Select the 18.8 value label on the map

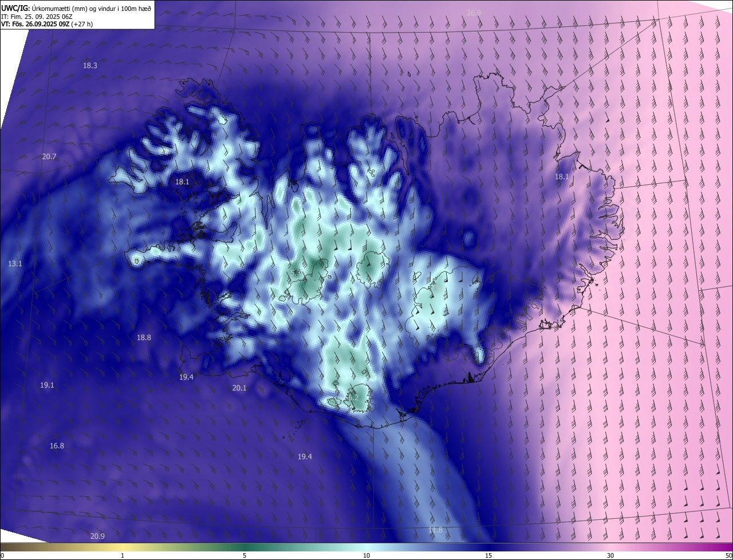tap(144, 338)
